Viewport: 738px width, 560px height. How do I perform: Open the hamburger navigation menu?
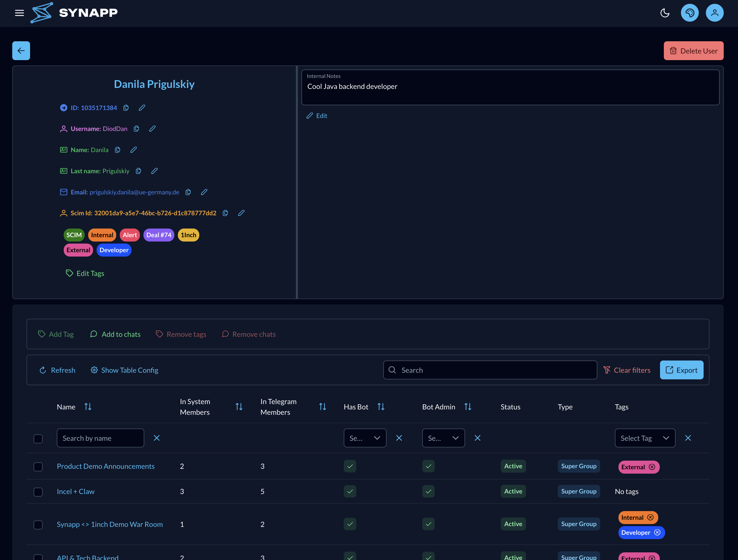click(x=19, y=13)
